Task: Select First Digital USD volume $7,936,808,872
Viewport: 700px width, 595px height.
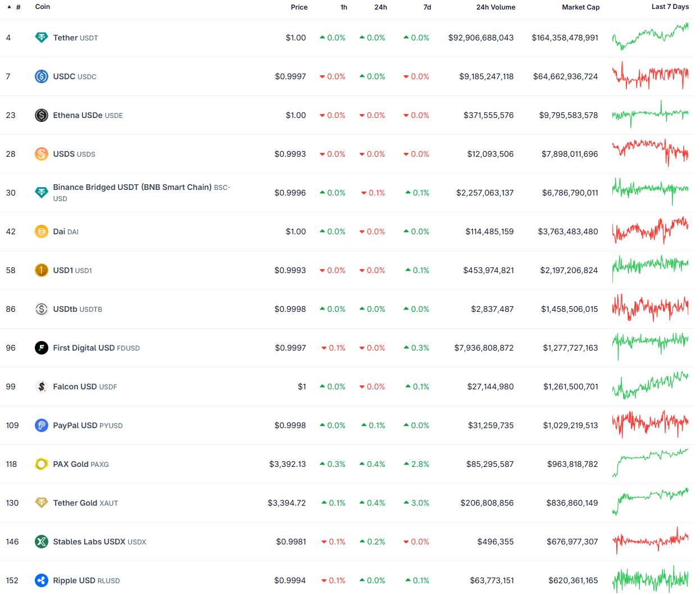Action: 484,348
